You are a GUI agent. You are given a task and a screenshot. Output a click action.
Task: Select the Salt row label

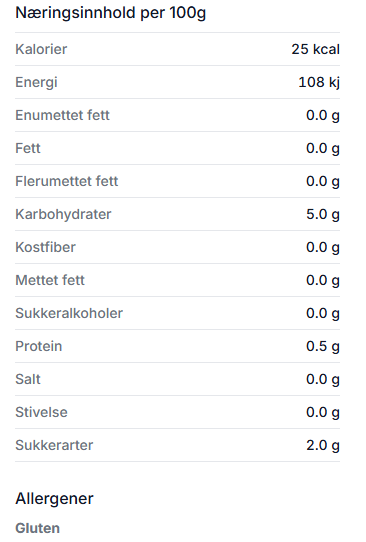click(28, 379)
